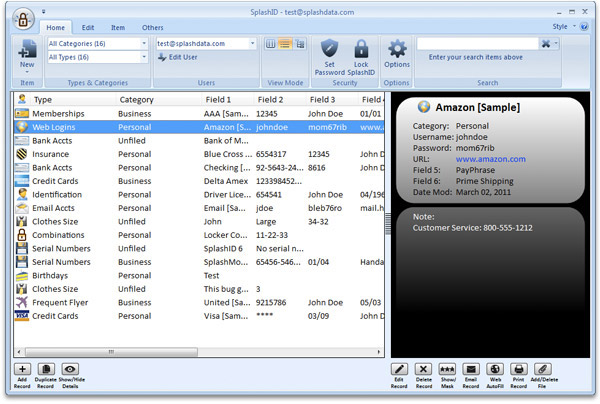
Task: Select Identification Driver License row icon
Action: coord(22,194)
